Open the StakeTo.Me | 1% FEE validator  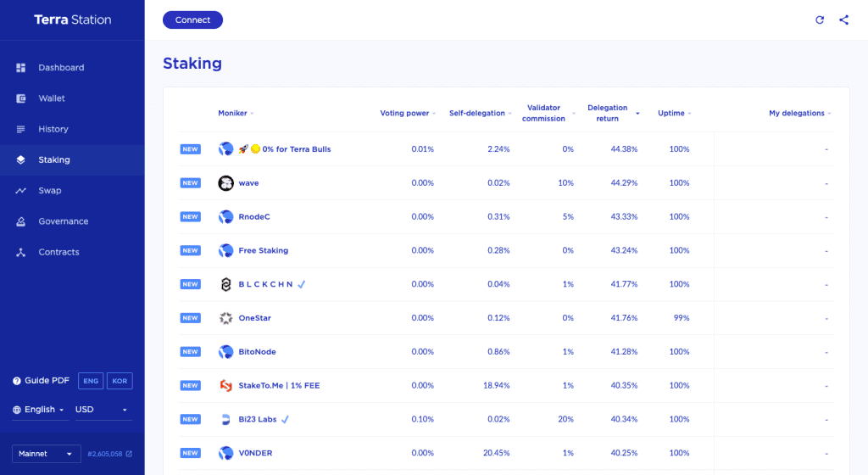279,385
